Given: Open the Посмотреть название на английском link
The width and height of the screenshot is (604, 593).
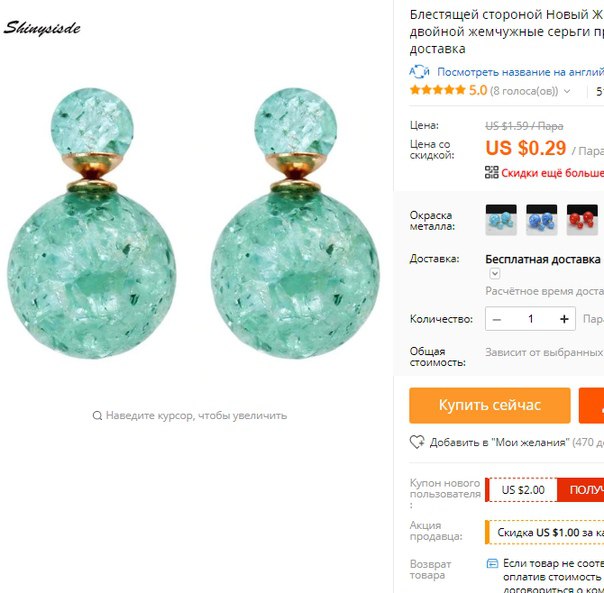Looking at the screenshot, I should pos(520,72).
